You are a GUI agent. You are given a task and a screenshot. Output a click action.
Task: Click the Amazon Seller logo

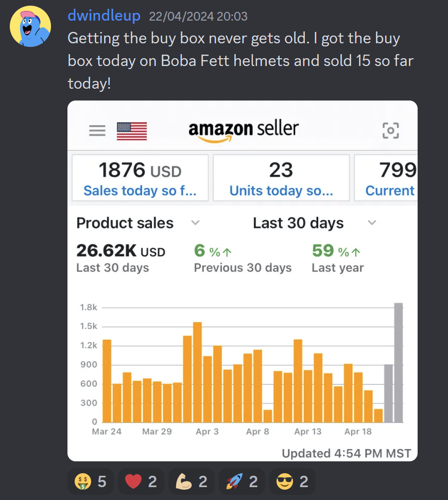coord(244,130)
